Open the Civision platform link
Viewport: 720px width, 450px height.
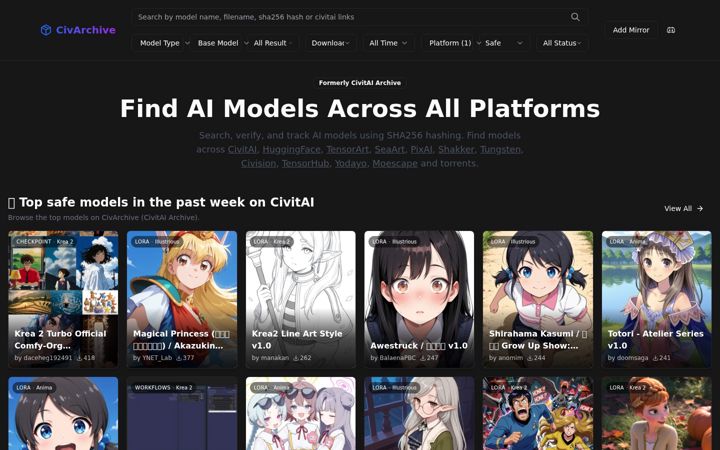coord(259,163)
